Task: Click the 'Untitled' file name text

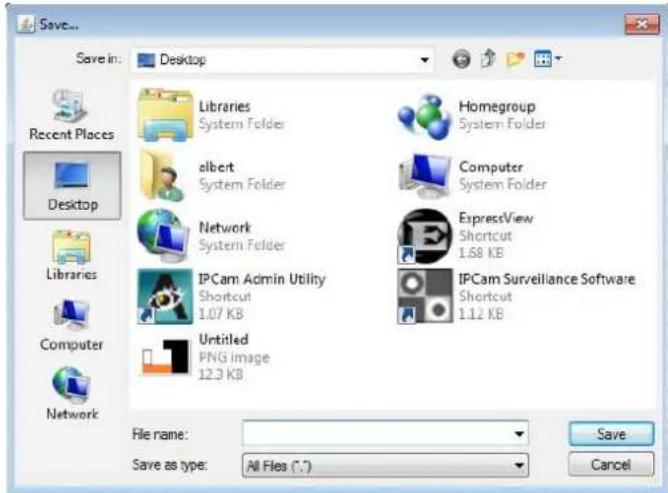Action: pyautogui.click(x=224, y=340)
